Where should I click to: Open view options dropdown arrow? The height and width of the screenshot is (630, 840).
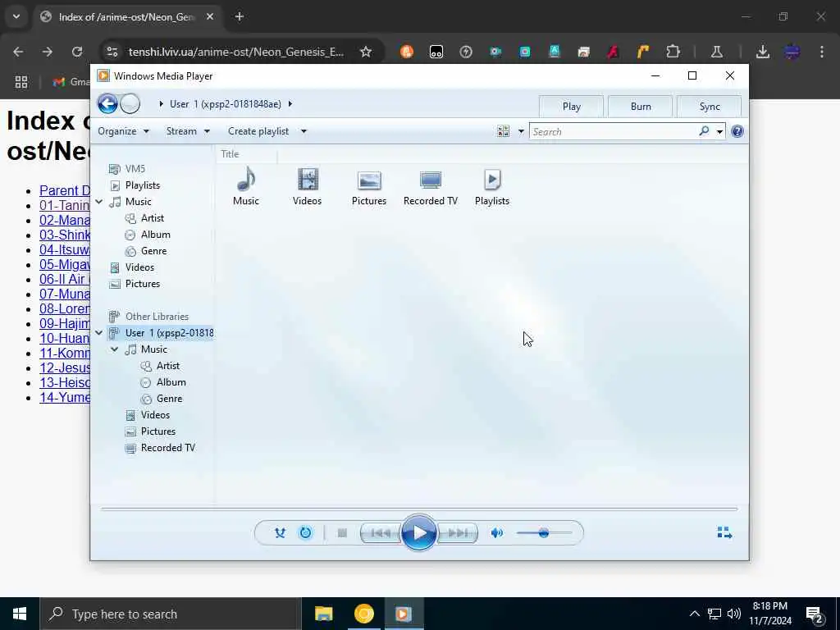pyautogui.click(x=521, y=131)
